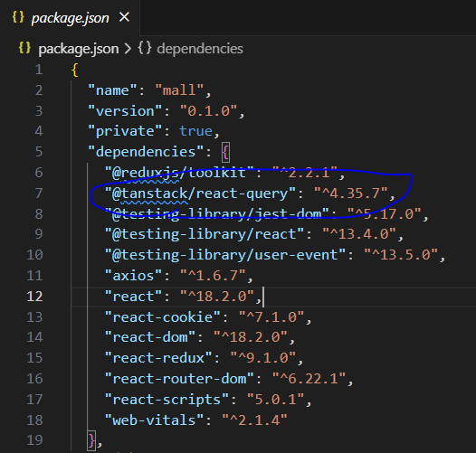Click the "^4.35.7" version value
The image size is (476, 453).
(x=351, y=193)
